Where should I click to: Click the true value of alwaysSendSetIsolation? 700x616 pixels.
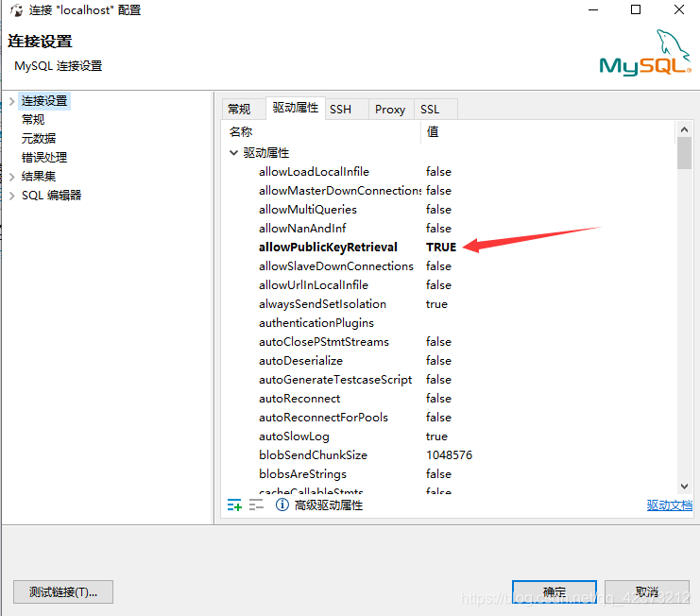[x=436, y=304]
